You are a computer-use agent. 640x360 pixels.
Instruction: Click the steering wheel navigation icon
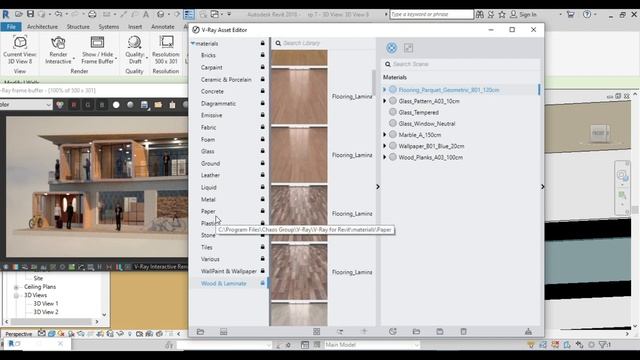point(622,176)
